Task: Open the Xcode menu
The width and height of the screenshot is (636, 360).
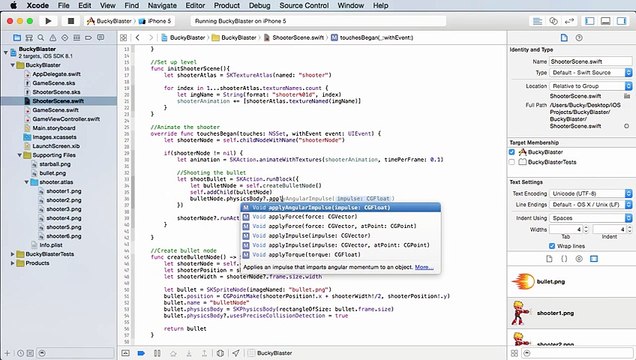Action: tap(38, 6)
